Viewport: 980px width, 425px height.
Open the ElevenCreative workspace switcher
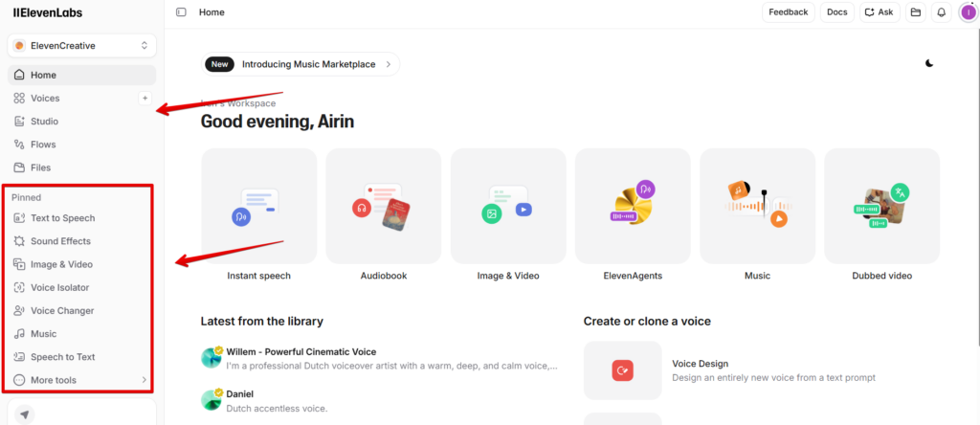[82, 46]
